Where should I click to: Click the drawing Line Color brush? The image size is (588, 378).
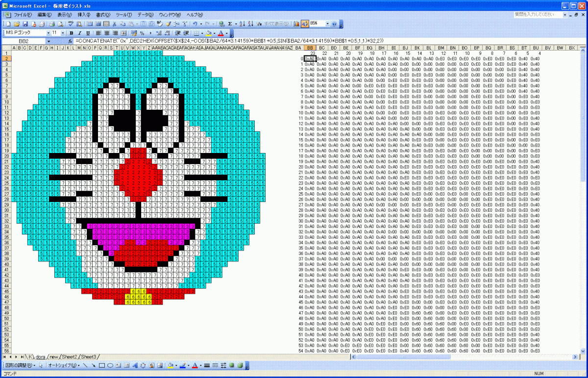[x=182, y=365]
